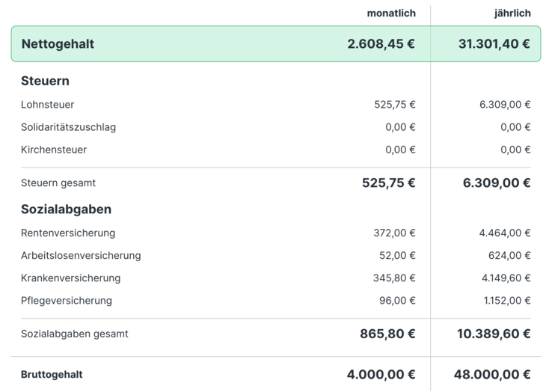Image resolution: width=552 pixels, height=392 pixels.
Task: Click the Sozialabgaben gesamt yearly total
Action: (494, 334)
